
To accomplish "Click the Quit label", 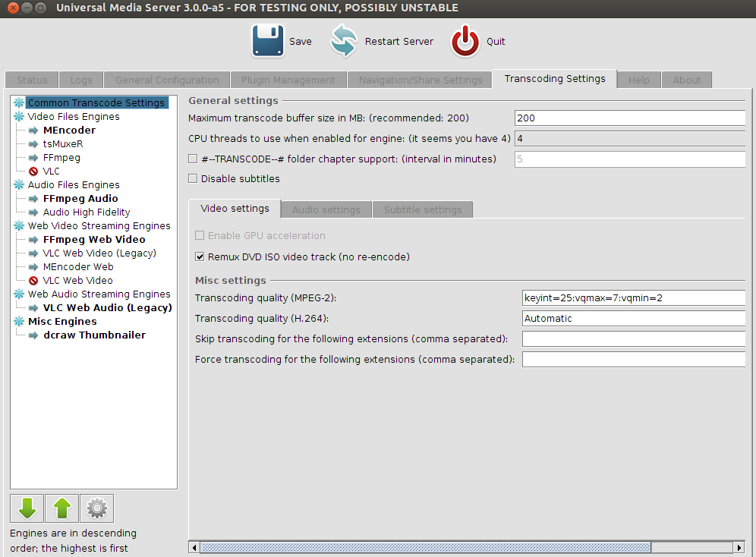I will pyautogui.click(x=496, y=42).
